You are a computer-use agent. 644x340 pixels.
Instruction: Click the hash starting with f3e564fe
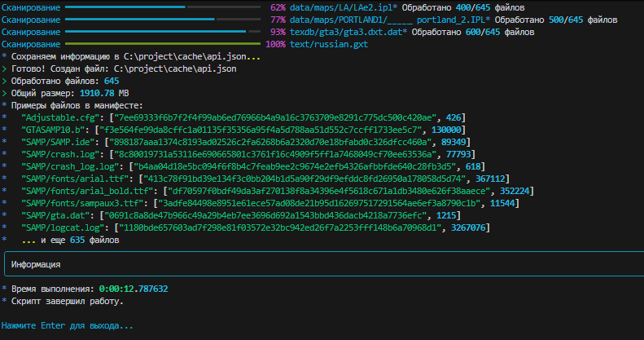coord(261,130)
